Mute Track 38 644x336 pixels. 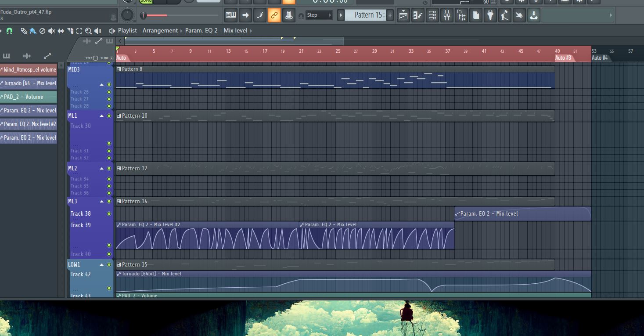(x=109, y=214)
